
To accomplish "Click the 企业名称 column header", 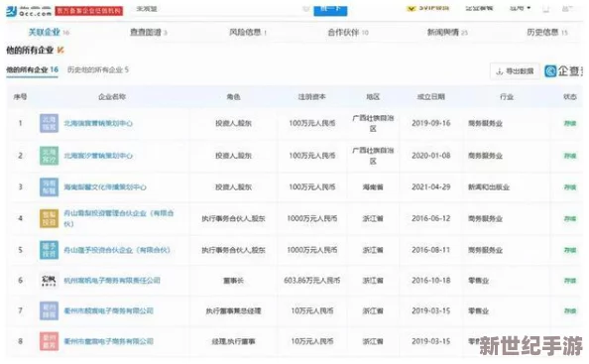I will (x=112, y=97).
